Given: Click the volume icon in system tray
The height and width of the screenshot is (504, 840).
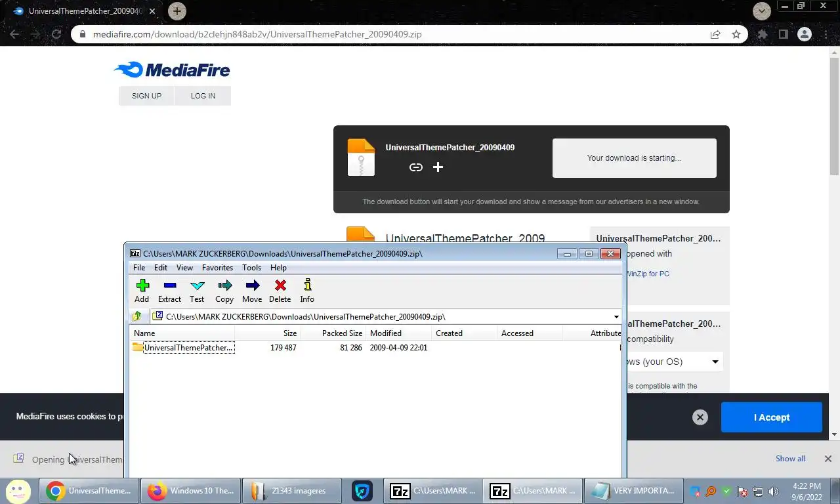Looking at the screenshot, I should 774,491.
